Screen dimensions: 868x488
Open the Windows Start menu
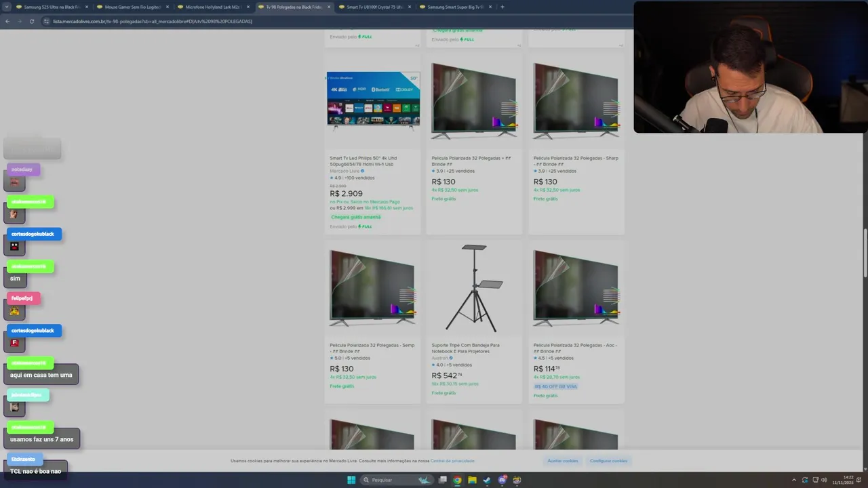(351, 480)
